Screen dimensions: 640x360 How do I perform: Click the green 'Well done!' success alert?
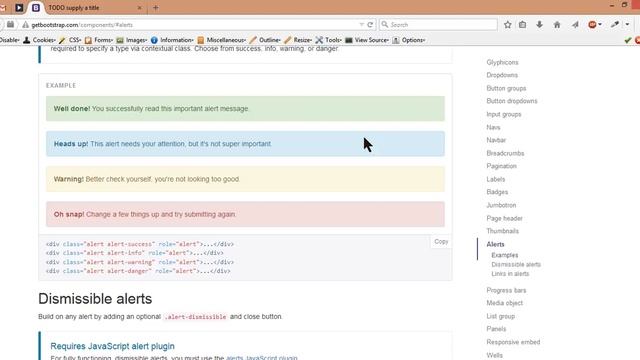[245, 109]
